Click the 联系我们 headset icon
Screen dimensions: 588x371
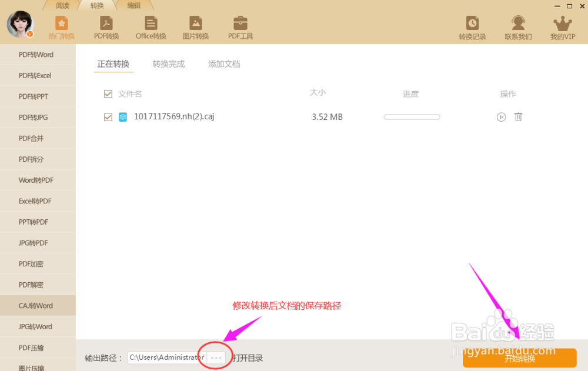tap(518, 28)
